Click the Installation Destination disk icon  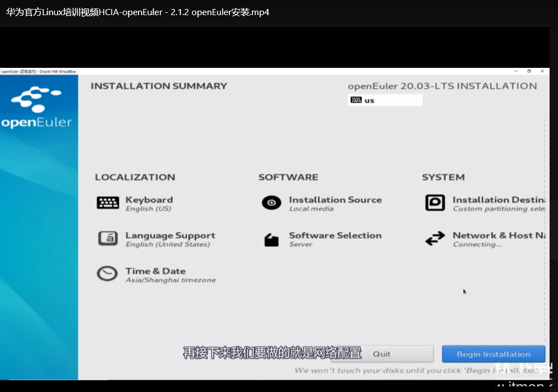(435, 203)
